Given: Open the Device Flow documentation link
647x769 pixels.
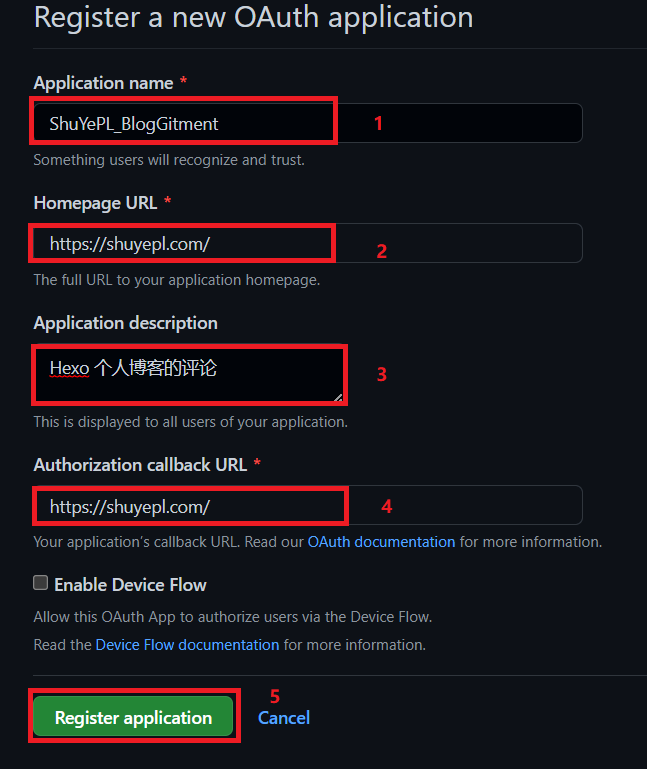Looking at the screenshot, I should [x=187, y=645].
